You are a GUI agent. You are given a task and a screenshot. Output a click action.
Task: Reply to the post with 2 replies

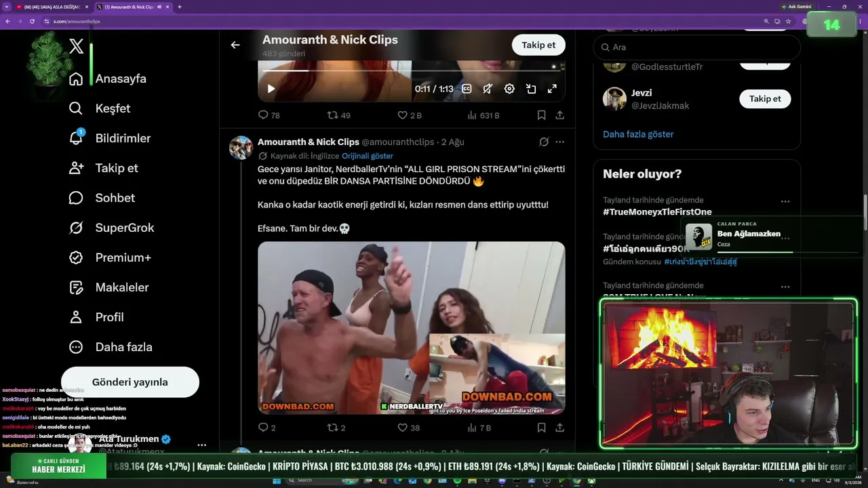(x=267, y=428)
